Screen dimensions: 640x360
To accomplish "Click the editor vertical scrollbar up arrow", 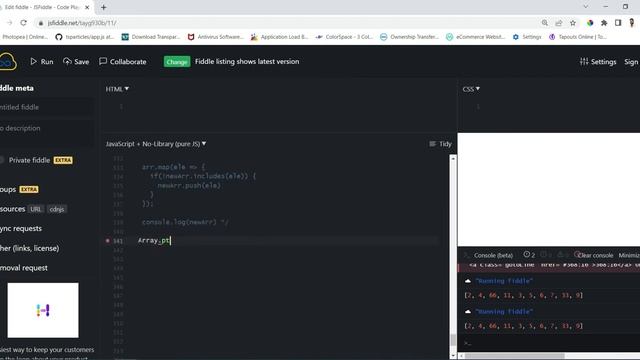I will coord(453,158).
